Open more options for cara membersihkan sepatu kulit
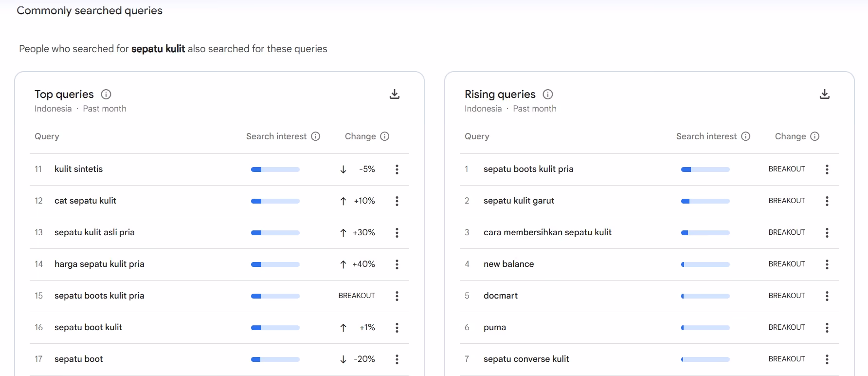The height and width of the screenshot is (376, 868). [827, 233]
